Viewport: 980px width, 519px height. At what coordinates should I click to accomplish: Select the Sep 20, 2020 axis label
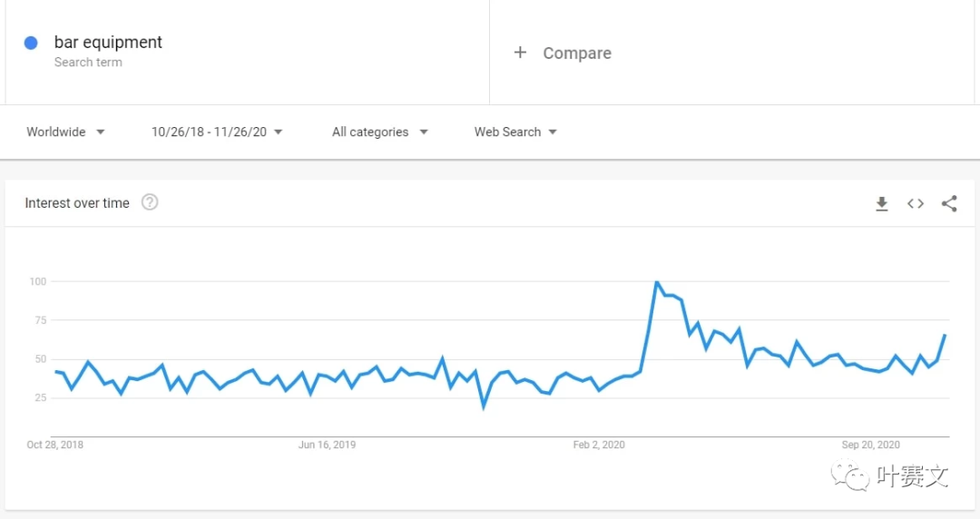tap(870, 445)
